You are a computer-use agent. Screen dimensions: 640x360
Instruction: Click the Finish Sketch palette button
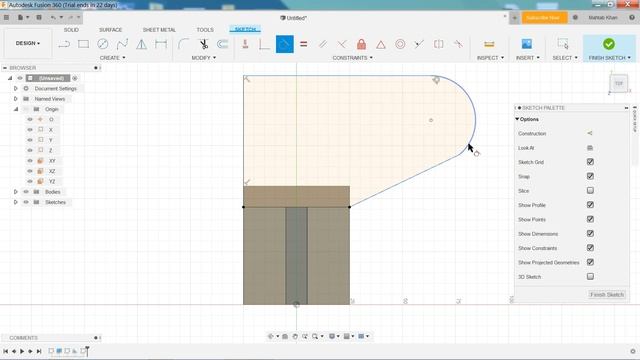pos(607,294)
